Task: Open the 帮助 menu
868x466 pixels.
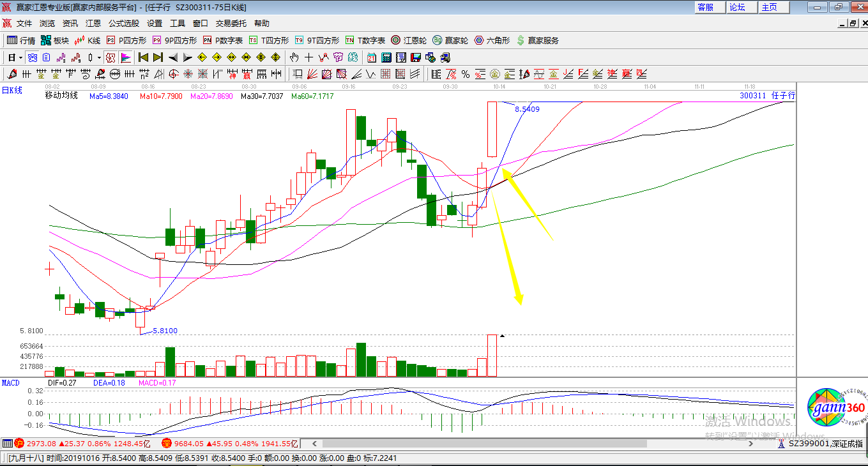Action: (x=262, y=23)
